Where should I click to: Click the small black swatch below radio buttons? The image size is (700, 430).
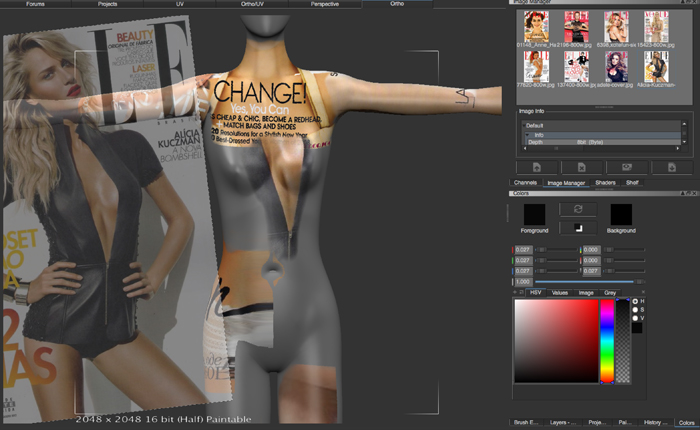tap(637, 328)
